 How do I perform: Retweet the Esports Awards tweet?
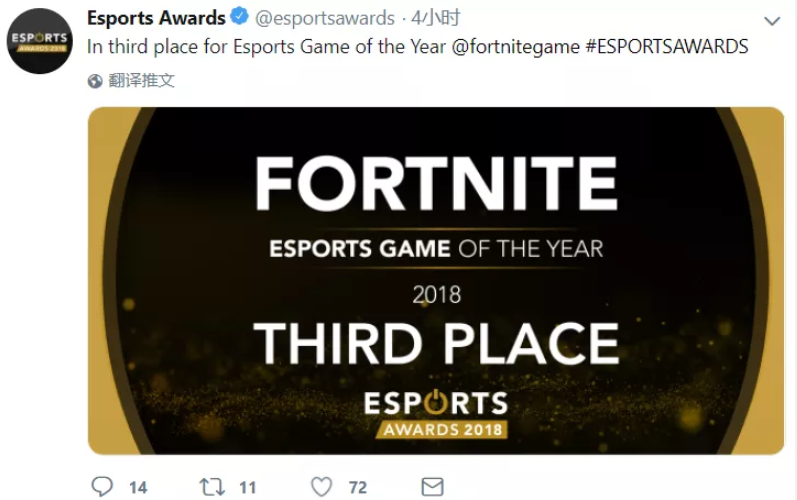pyautogui.click(x=211, y=487)
